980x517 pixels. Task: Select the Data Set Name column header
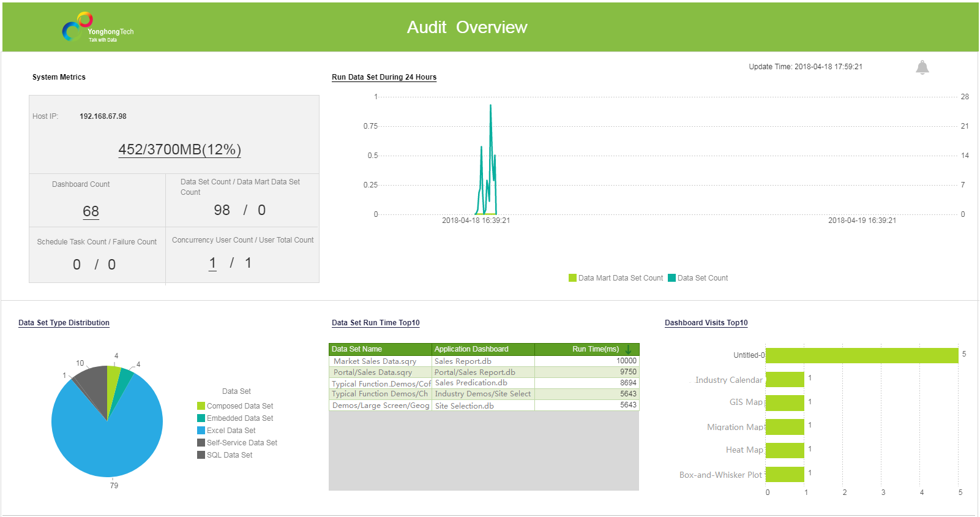click(380, 349)
